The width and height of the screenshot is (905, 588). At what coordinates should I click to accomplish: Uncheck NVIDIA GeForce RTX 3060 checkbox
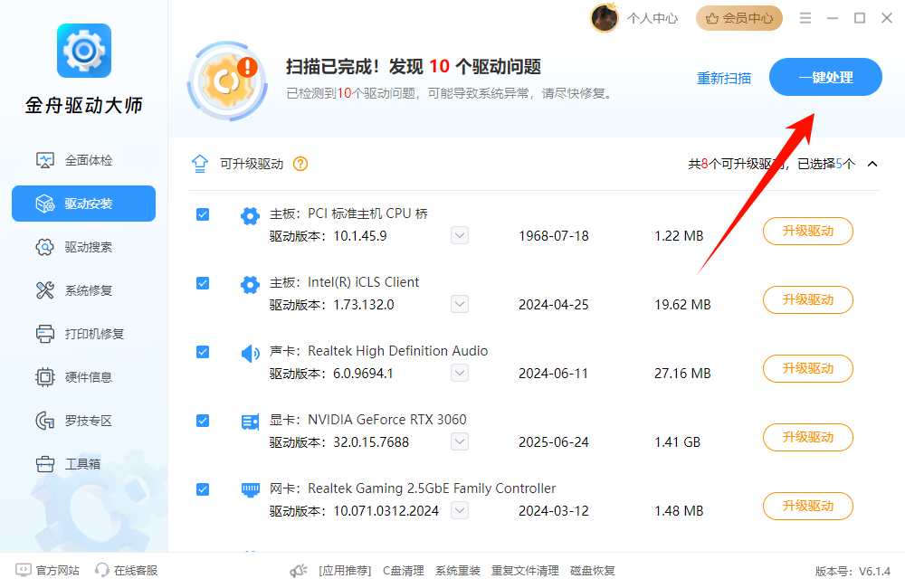click(203, 421)
